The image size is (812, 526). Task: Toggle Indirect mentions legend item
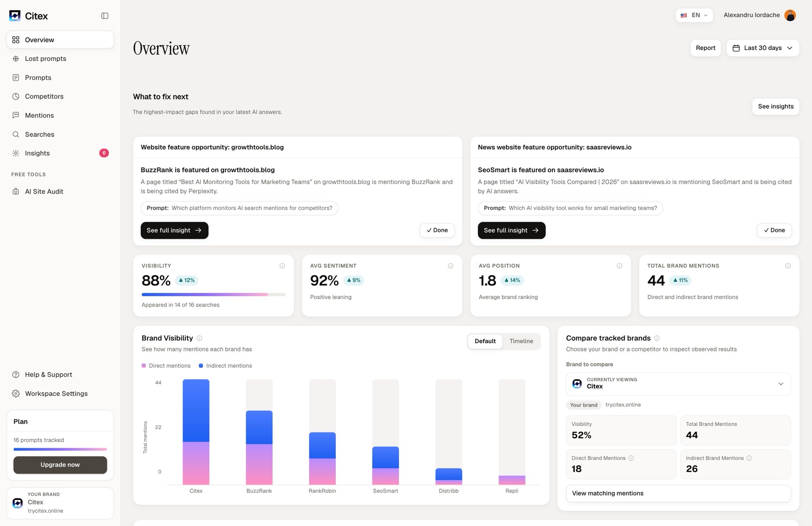click(225, 366)
